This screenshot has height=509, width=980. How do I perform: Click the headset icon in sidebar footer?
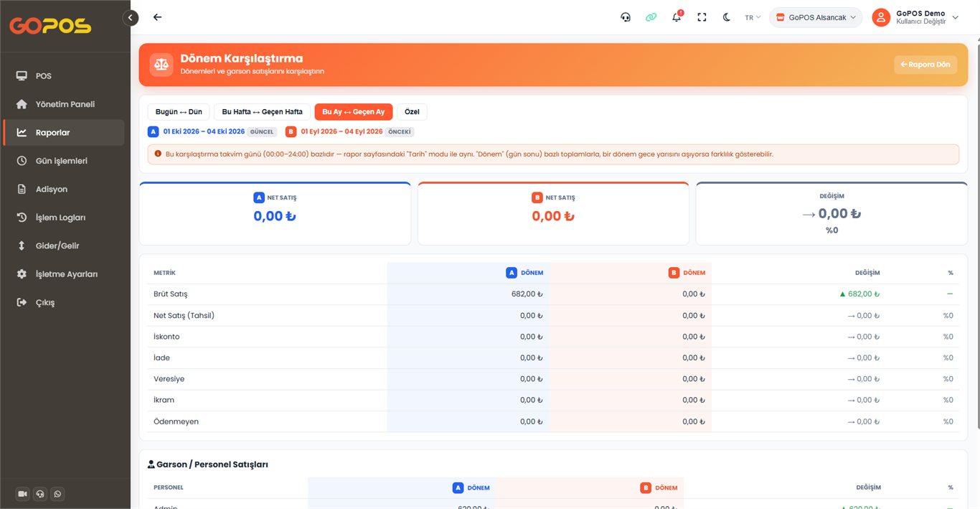[x=40, y=494]
